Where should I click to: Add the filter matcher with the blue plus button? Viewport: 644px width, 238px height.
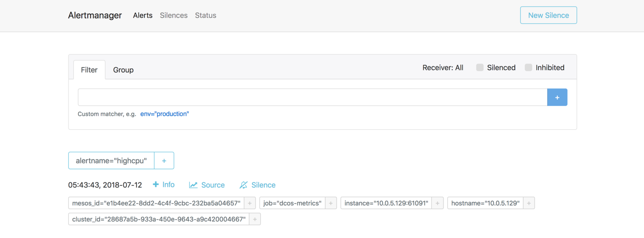tap(557, 97)
